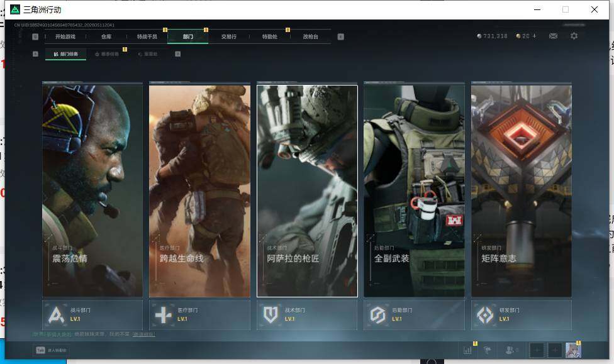Open the player avatar portrait
The height and width of the screenshot is (364, 614).
click(573, 350)
